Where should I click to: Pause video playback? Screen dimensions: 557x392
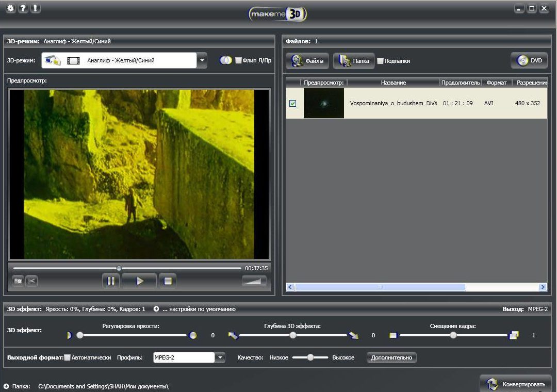(111, 281)
